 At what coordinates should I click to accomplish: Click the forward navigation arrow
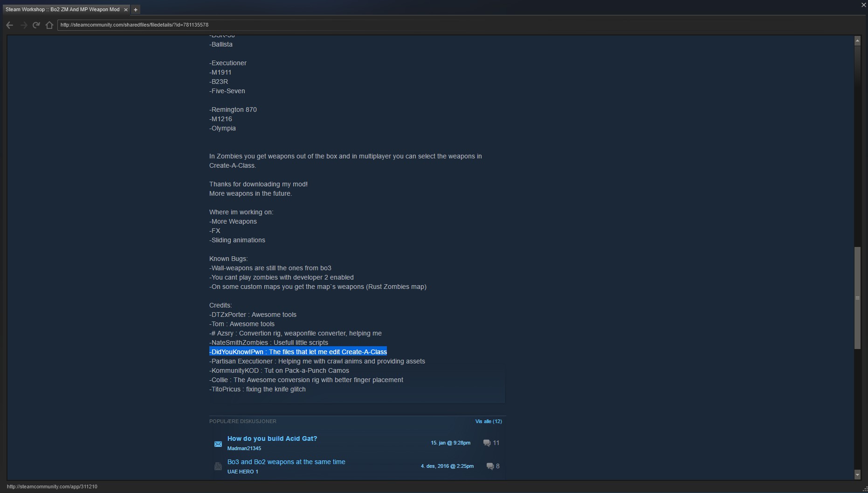(x=23, y=25)
